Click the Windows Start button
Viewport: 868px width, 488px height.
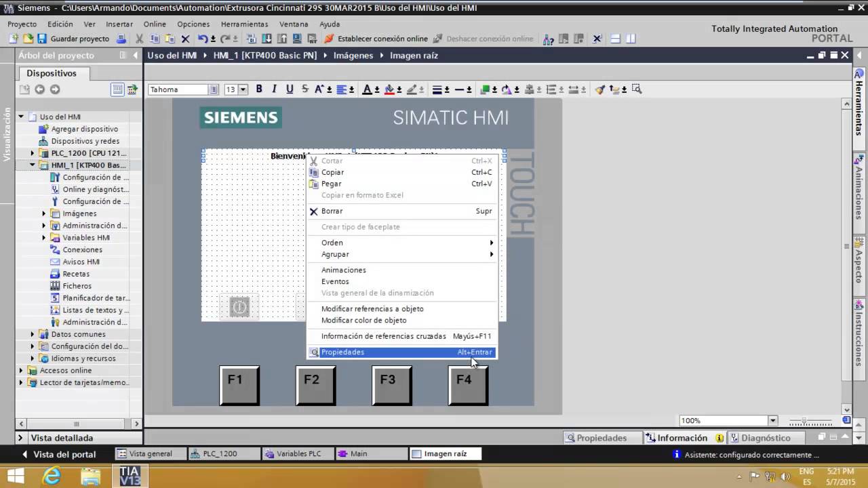(x=15, y=476)
